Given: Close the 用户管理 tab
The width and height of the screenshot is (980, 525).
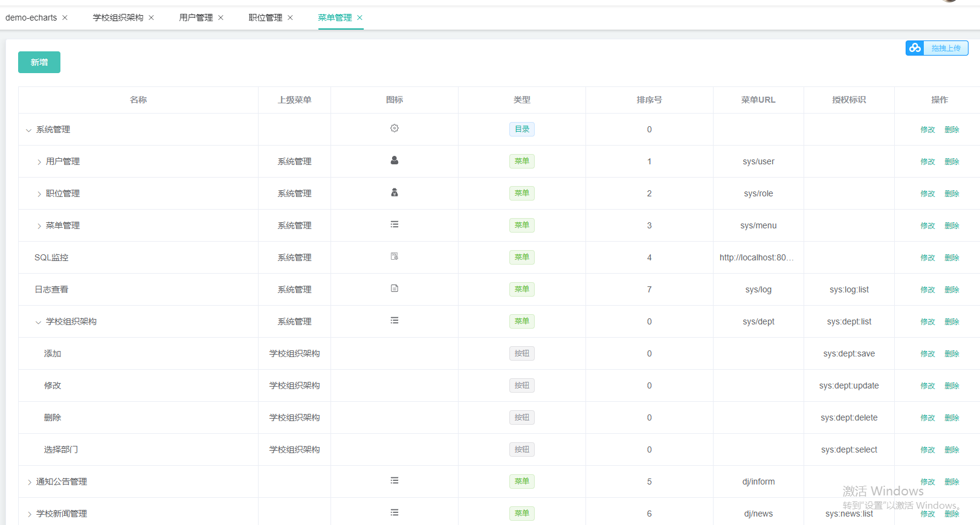Looking at the screenshot, I should click(x=221, y=18).
